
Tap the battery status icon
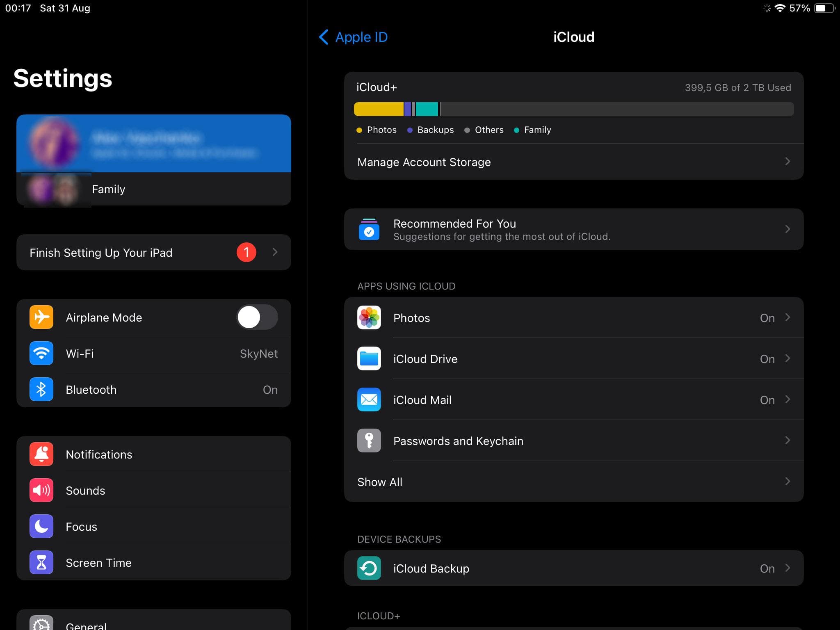click(824, 8)
